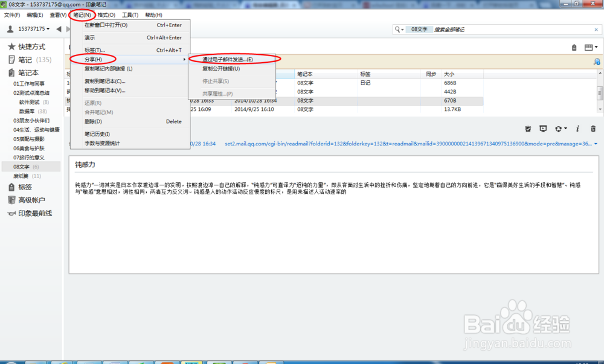
Task: Assign tags using the tag icon
Action: pos(574,47)
